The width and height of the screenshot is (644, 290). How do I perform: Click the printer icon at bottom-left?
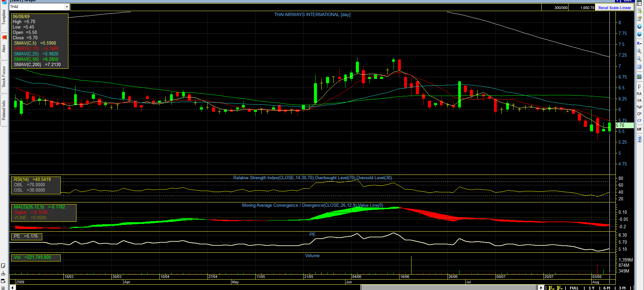[3, 281]
